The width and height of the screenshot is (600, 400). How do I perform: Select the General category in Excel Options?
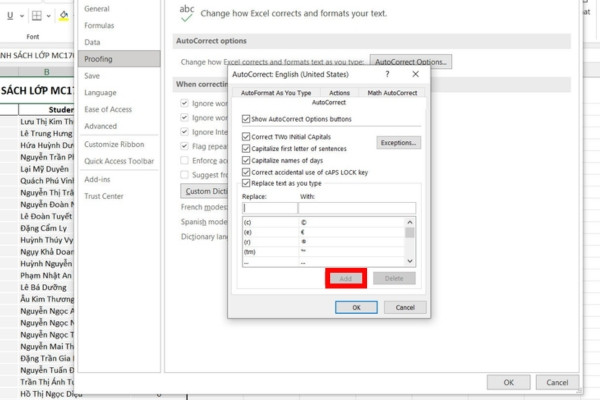click(x=119, y=8)
